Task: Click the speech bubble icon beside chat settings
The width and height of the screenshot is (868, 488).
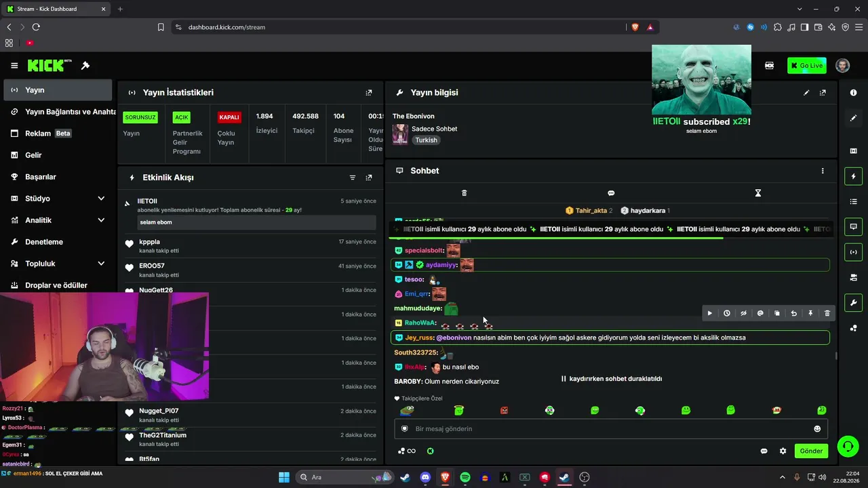Action: [x=764, y=451]
